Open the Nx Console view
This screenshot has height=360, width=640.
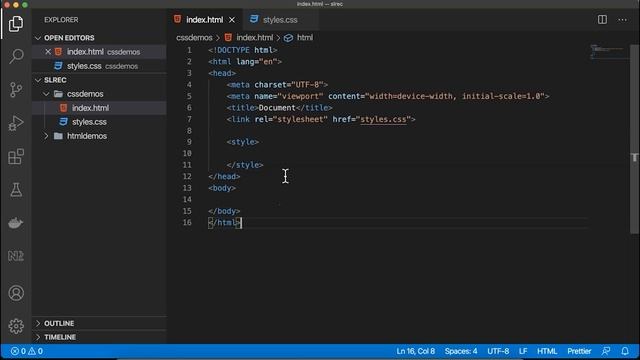16,256
